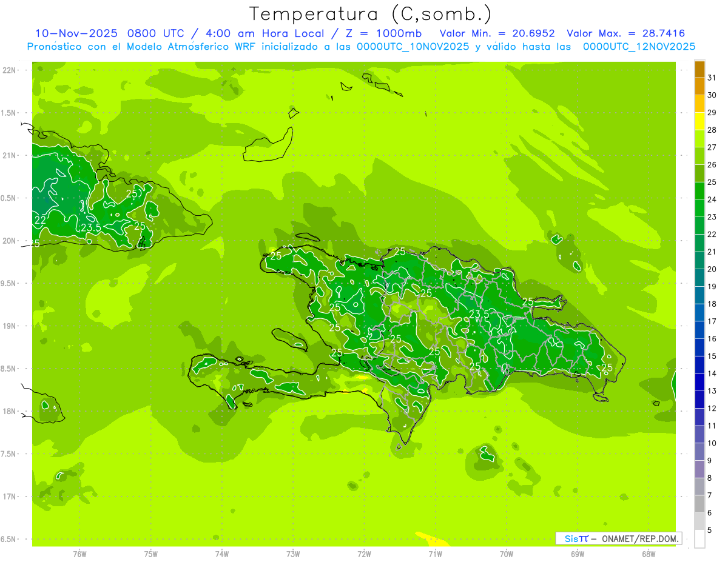Click the '73W' longitude label

293,554
